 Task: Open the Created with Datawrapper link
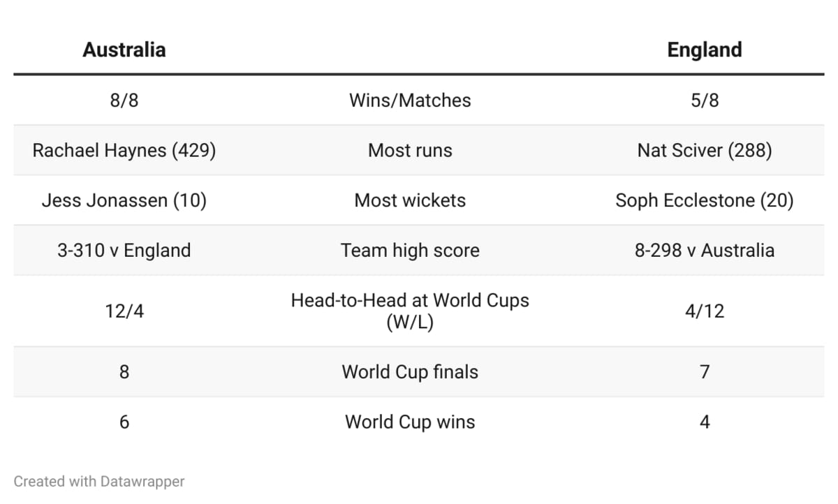[99, 481]
